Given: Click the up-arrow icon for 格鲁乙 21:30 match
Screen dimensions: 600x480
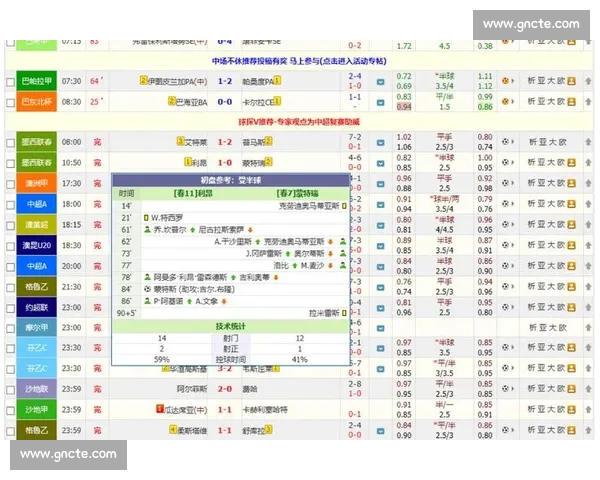Looking at the screenshot, I should point(588,287).
